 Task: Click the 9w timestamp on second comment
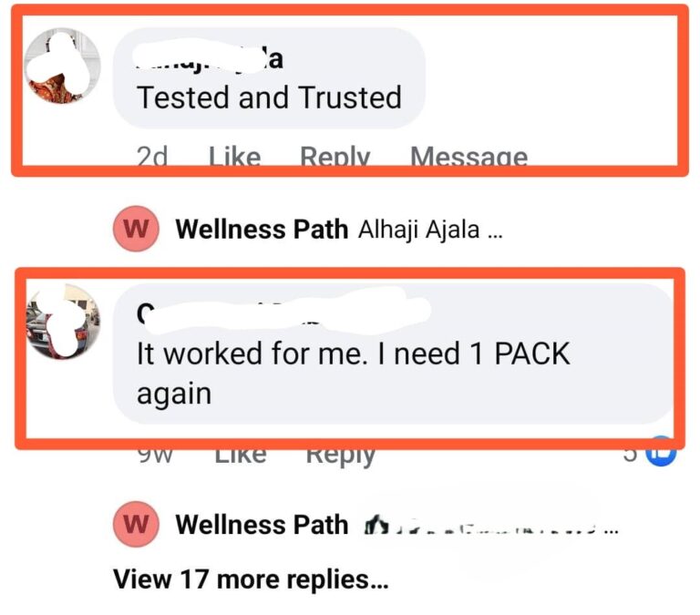pyautogui.click(x=155, y=455)
